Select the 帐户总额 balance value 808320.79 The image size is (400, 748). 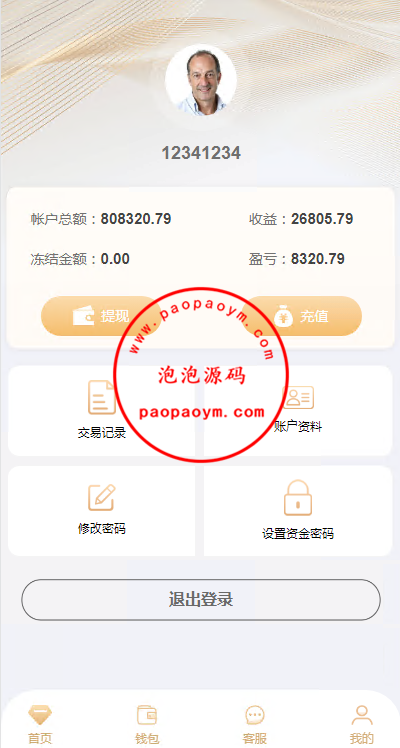(x=136, y=219)
